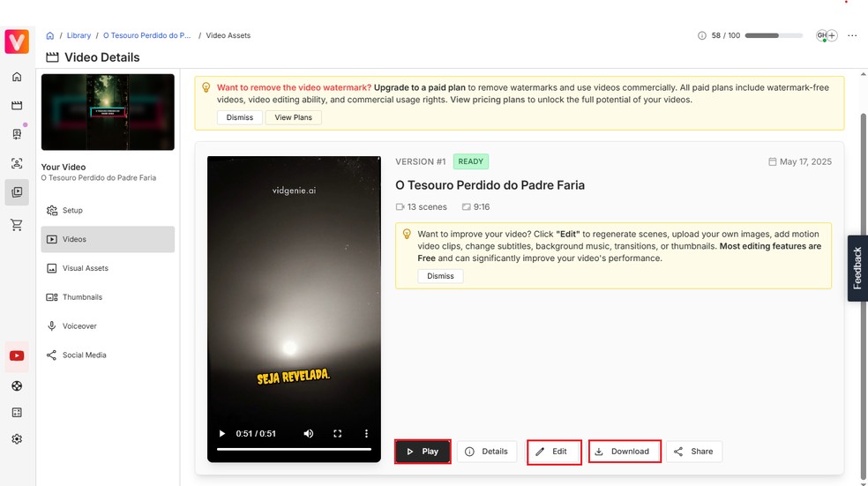The width and height of the screenshot is (868, 486).
Task: Select Videos in the video menu
Action: click(x=108, y=239)
